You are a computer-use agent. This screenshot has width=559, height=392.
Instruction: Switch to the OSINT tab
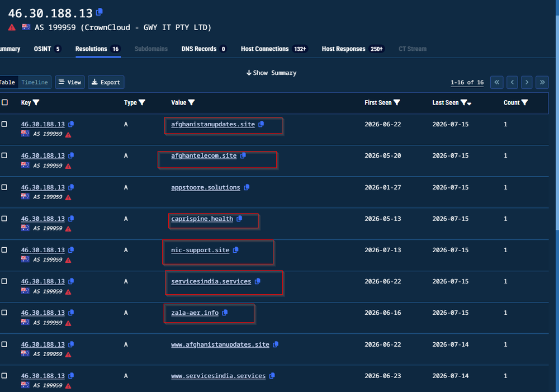point(48,49)
